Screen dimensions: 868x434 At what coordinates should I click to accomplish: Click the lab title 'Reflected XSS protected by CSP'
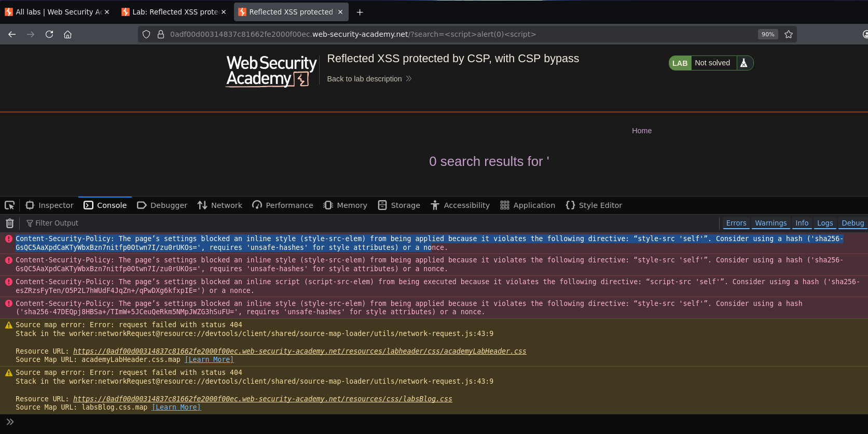tap(453, 59)
